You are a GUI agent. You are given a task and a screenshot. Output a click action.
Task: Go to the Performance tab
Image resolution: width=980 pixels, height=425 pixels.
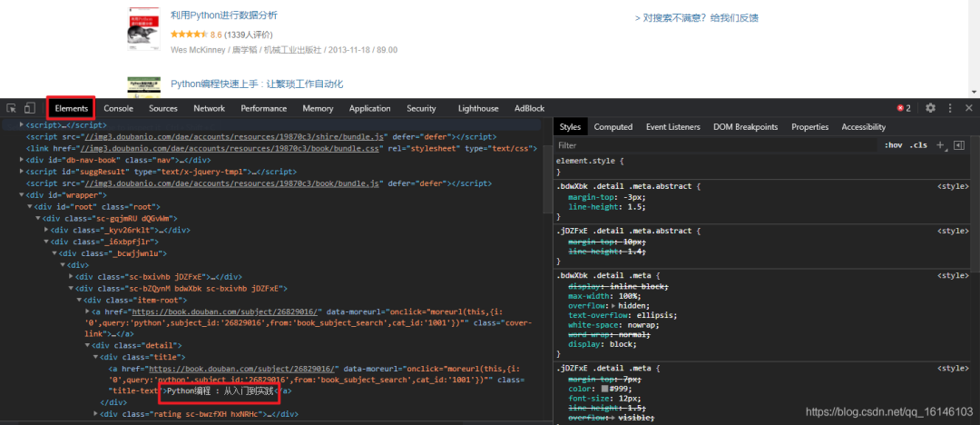pos(264,108)
